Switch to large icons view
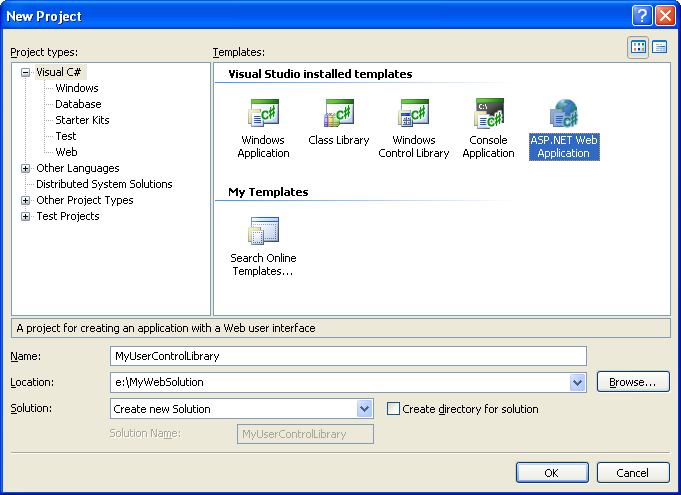681x495 pixels. coord(638,47)
